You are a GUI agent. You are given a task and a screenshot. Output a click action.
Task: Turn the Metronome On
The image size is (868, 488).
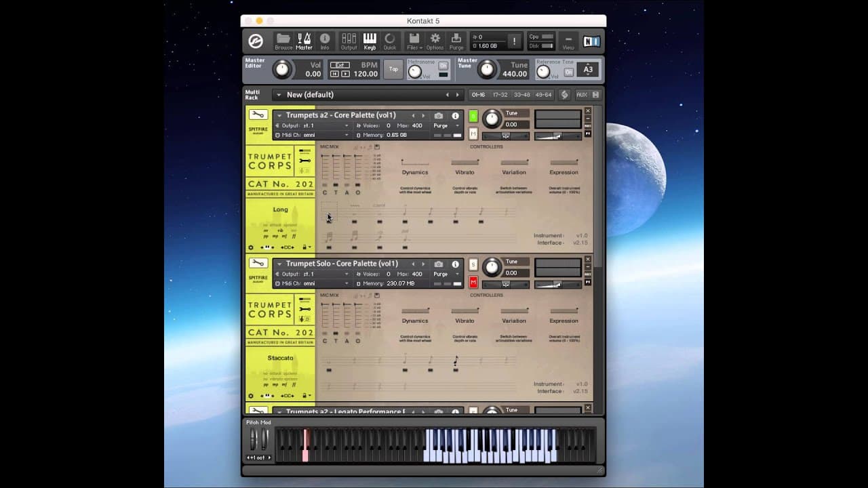coord(443,66)
